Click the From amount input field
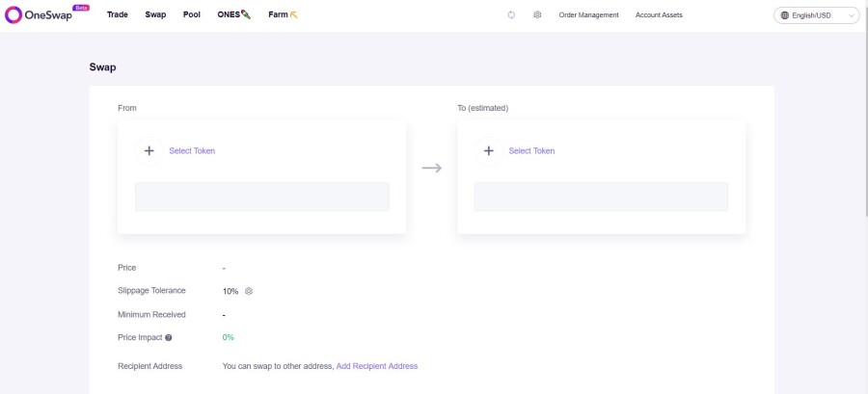 click(261, 197)
